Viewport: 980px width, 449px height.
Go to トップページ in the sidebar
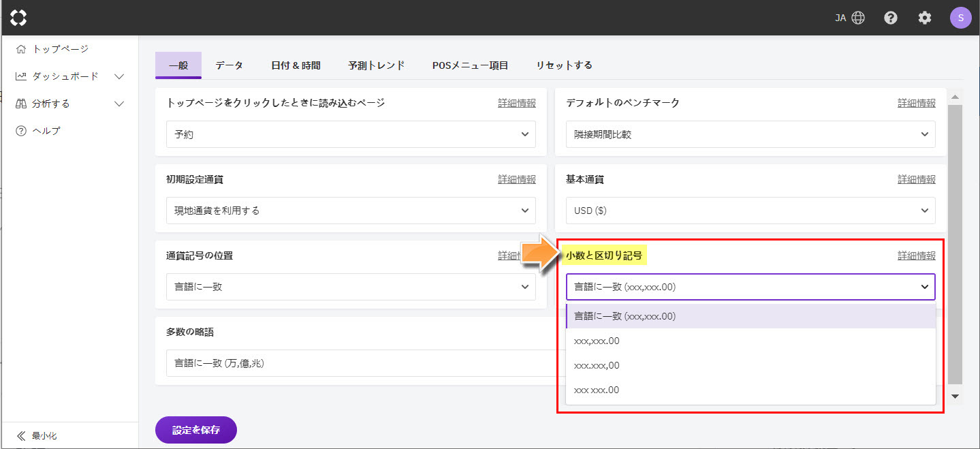coord(61,49)
